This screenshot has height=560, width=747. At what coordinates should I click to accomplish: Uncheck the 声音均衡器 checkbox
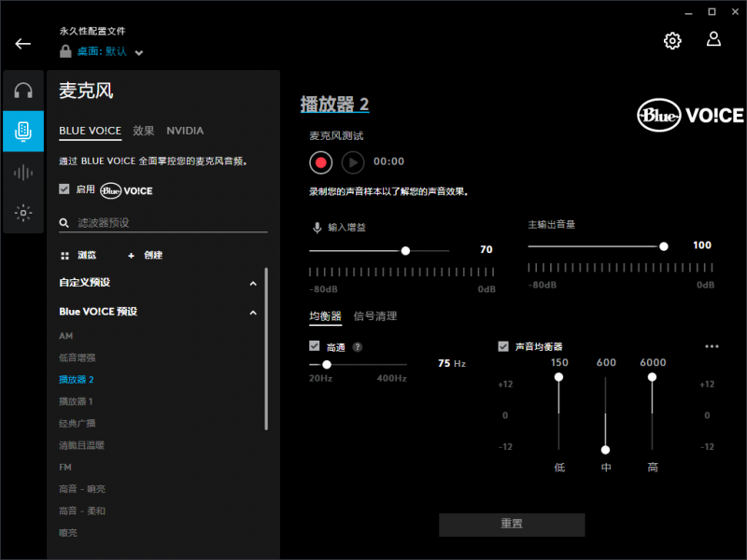click(503, 346)
